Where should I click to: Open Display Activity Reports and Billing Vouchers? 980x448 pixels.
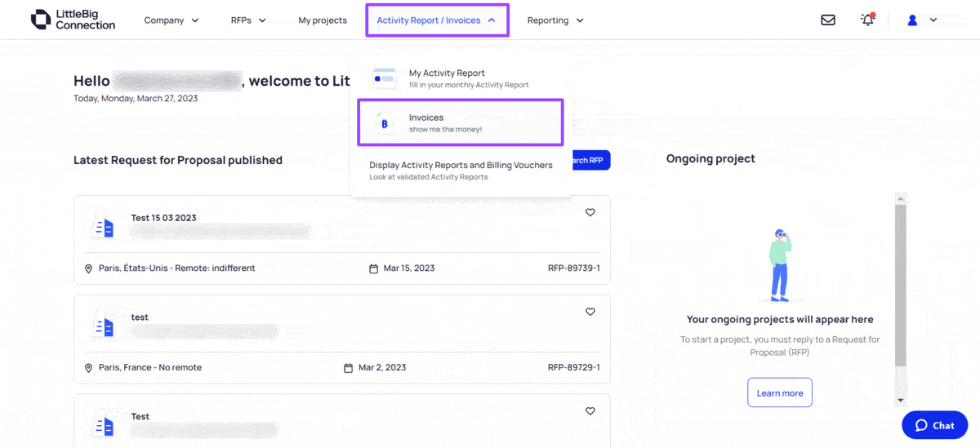461,170
